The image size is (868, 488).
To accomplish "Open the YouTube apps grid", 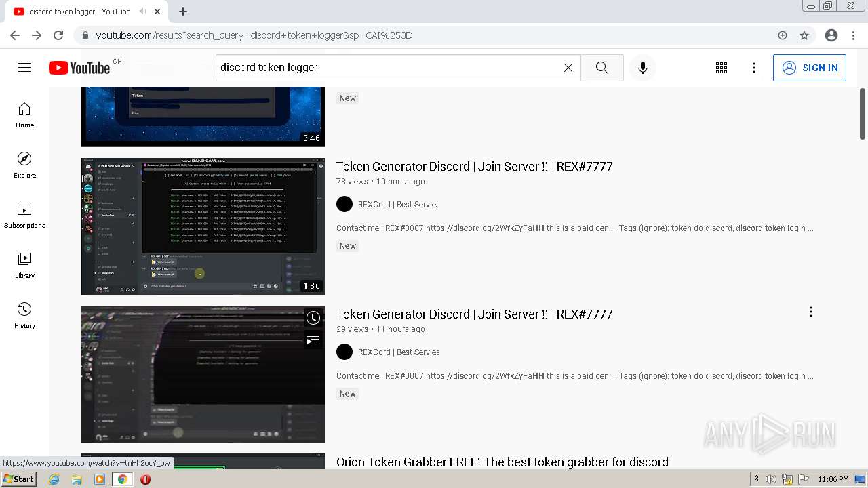I will point(722,68).
